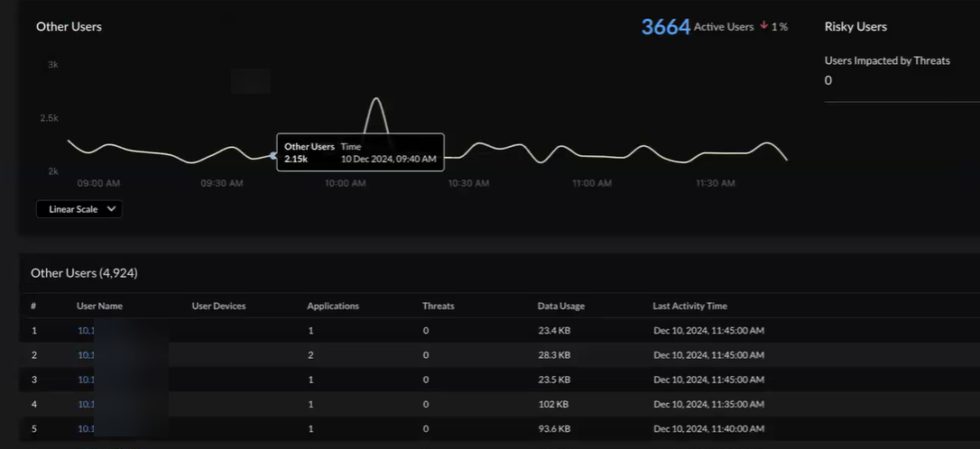980x449 pixels.
Task: Click the tall spike peak on the chart
Action: [x=376, y=98]
